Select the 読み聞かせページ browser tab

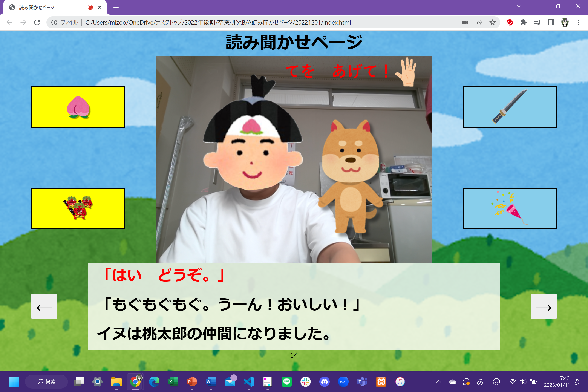pos(55,8)
